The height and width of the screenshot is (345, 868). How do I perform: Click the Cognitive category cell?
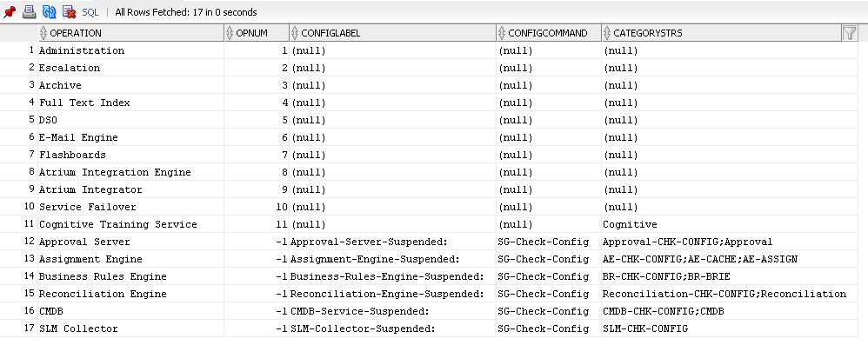coord(730,224)
